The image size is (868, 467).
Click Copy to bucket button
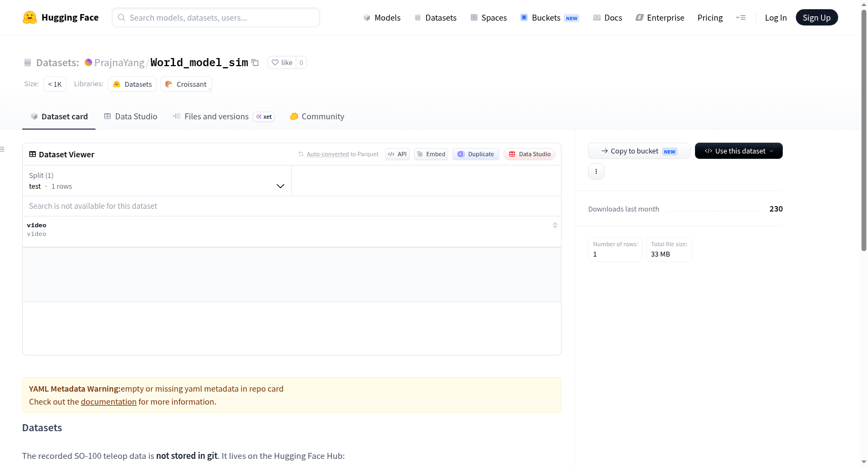pos(639,151)
